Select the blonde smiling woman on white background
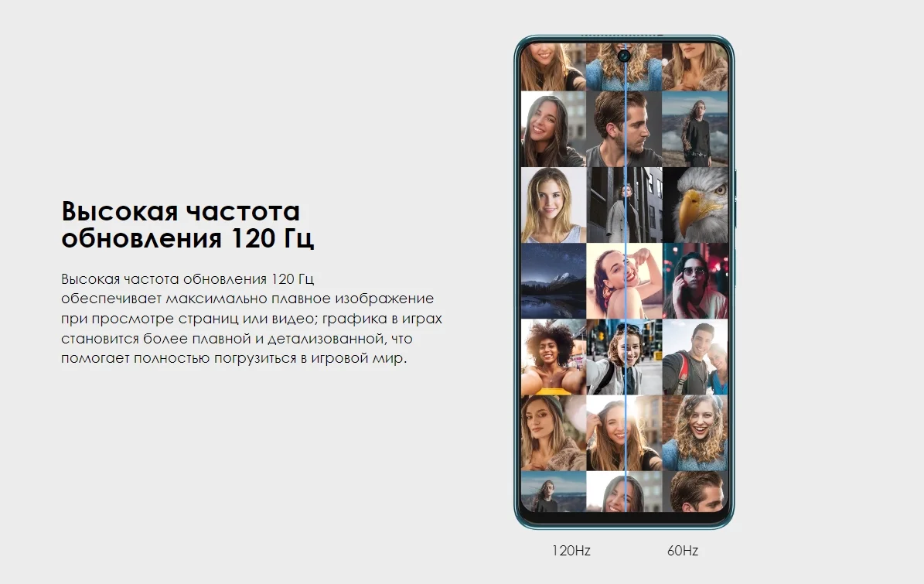Image resolution: width=924 pixels, height=584 pixels. click(553, 205)
